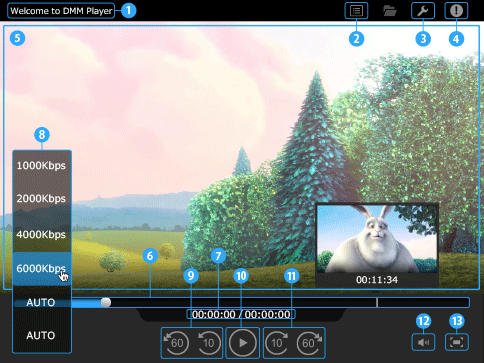The height and width of the screenshot is (363, 484).
Task: Open the playlist icon
Action: [356, 11]
